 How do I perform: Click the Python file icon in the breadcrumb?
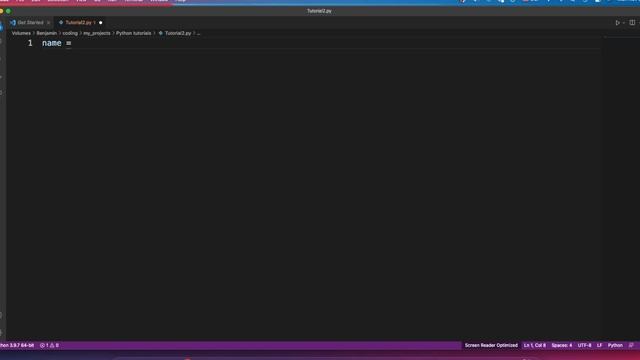point(160,33)
